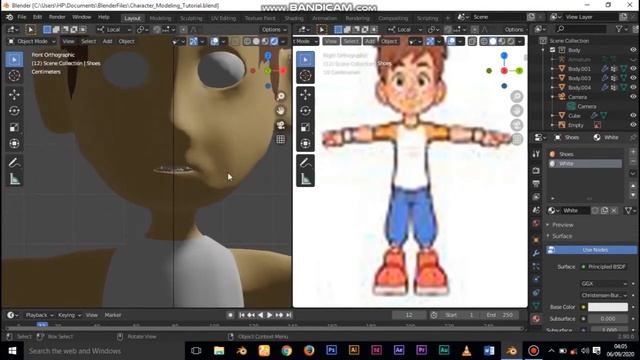Open Options dropdown in left viewport header
The height and width of the screenshot is (360, 640).
click(274, 29)
